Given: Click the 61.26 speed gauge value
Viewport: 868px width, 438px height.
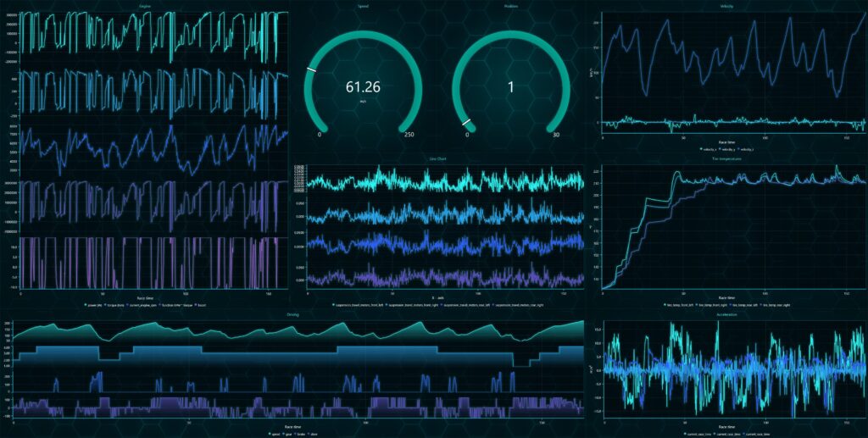Looking at the screenshot, I should (x=363, y=86).
